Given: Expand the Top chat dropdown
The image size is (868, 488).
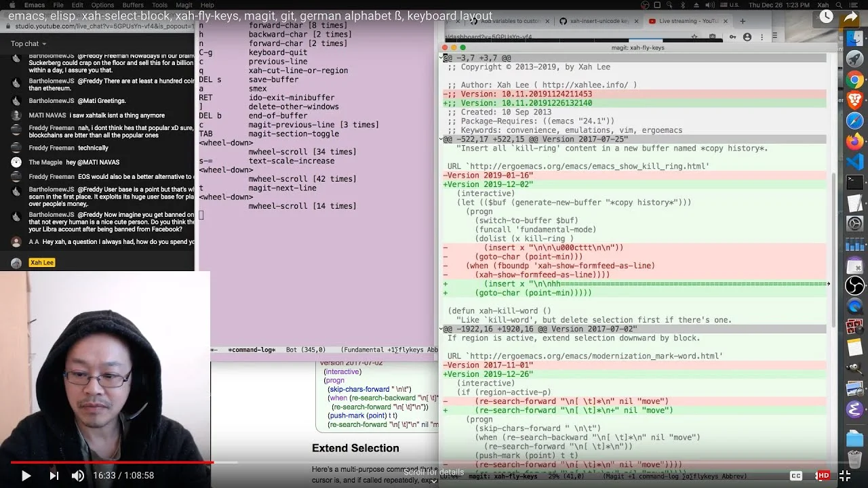Looking at the screenshot, I should click(28, 43).
